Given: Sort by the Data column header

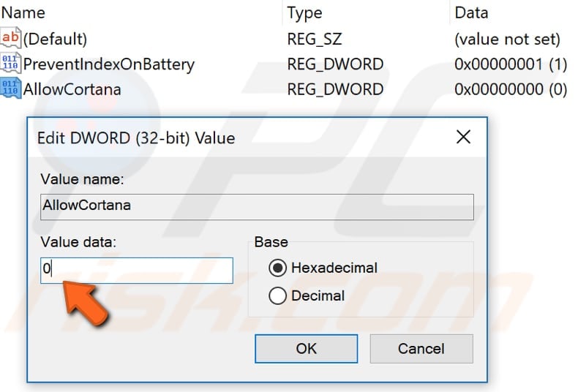Looking at the screenshot, I should [x=471, y=13].
